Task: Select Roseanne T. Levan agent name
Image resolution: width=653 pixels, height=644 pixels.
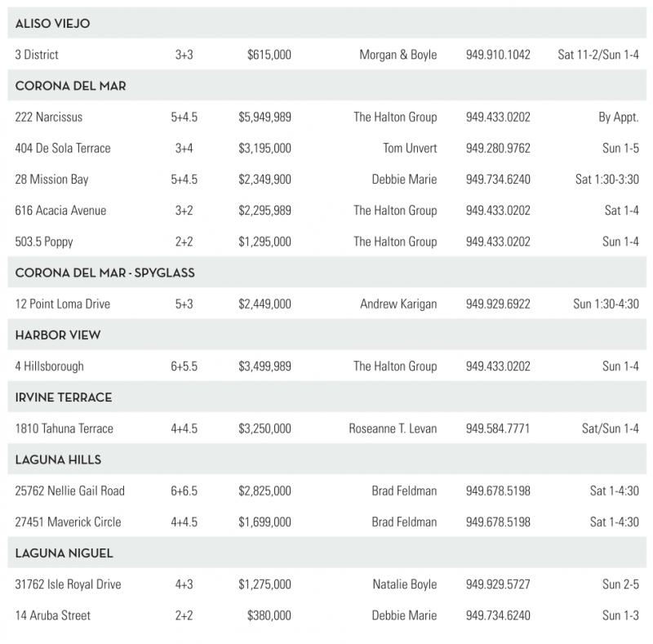Action: (393, 429)
